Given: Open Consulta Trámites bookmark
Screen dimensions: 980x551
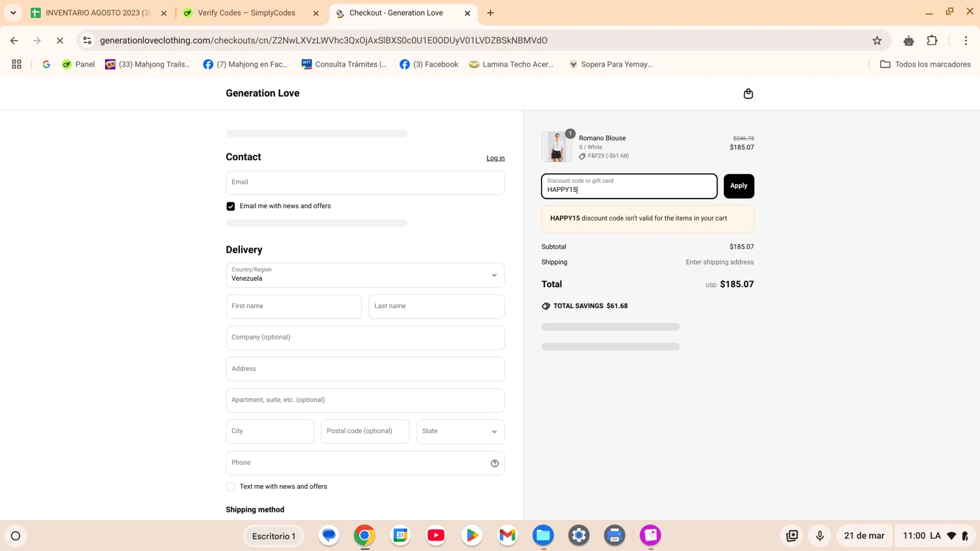Looking at the screenshot, I should pos(344,64).
